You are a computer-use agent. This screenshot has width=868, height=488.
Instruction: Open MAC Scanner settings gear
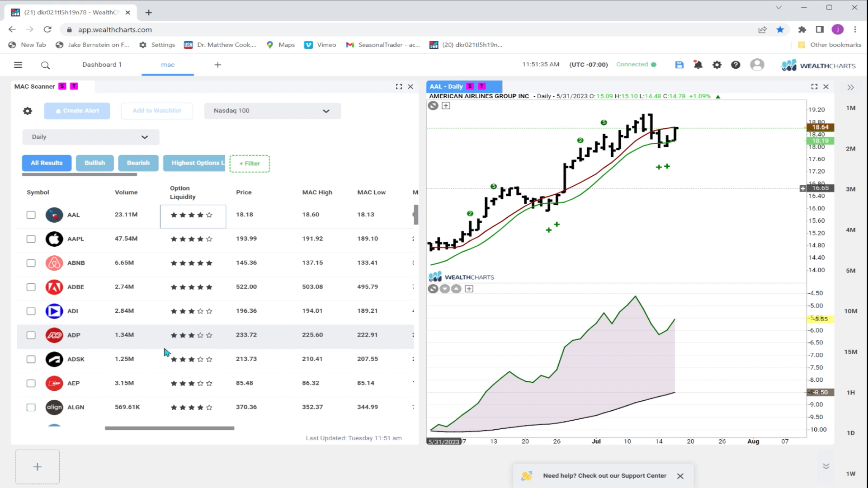(28, 111)
